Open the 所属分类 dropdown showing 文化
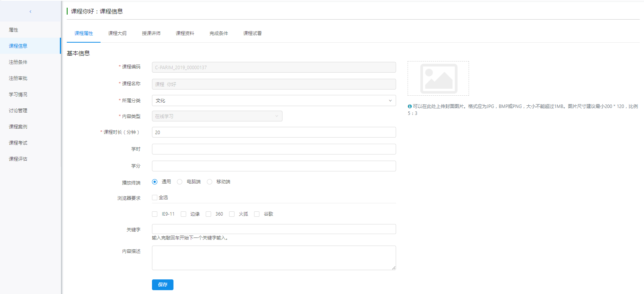Screen dimensions: 644x294 click(x=274, y=101)
